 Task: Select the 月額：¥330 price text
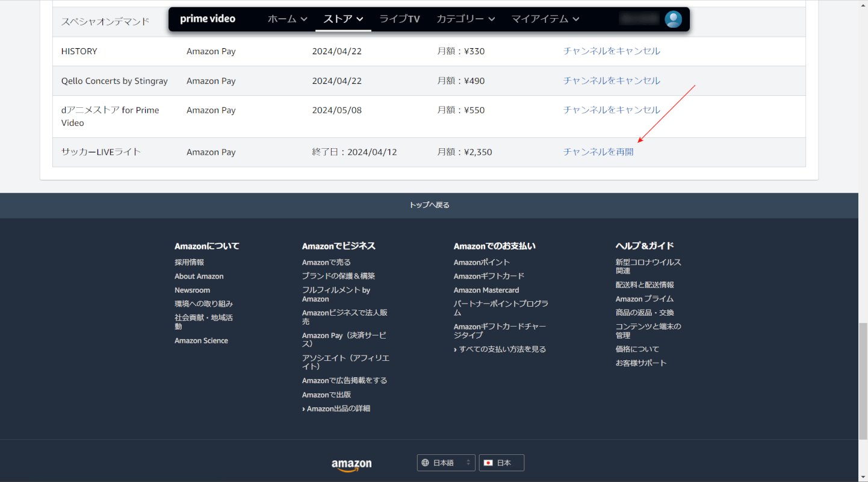(461, 51)
